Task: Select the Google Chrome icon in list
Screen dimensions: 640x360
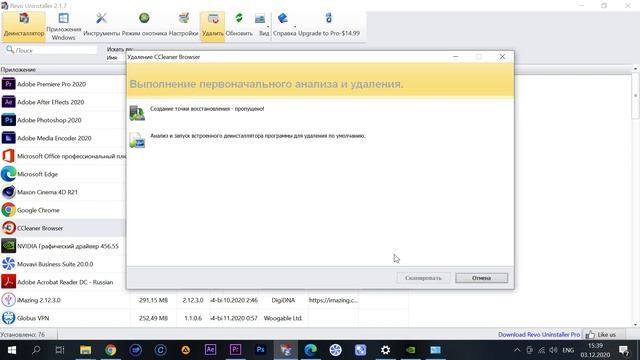Action: pos(8,210)
